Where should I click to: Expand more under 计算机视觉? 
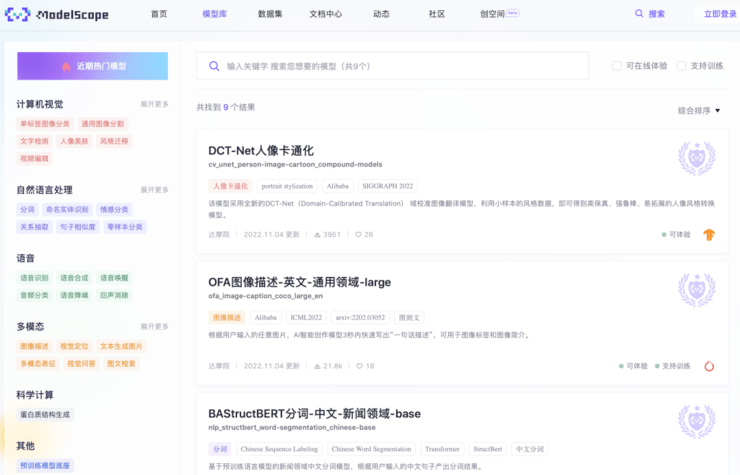[x=154, y=104]
